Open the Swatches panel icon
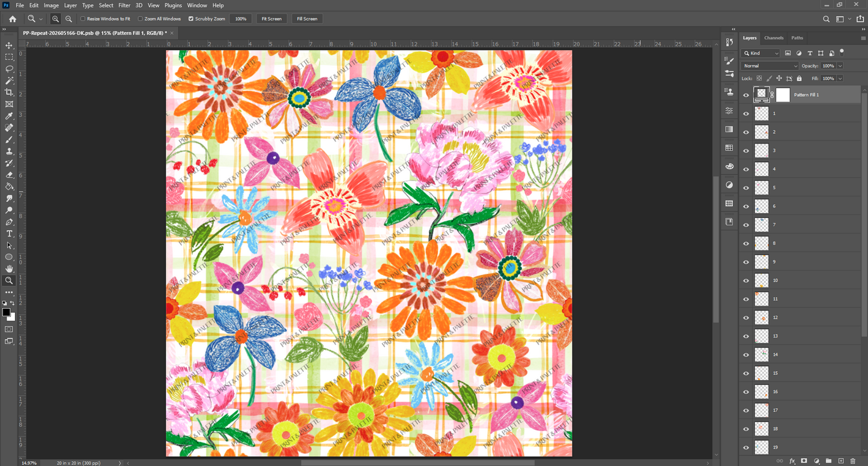Image resolution: width=868 pixels, height=466 pixels. pyautogui.click(x=729, y=147)
